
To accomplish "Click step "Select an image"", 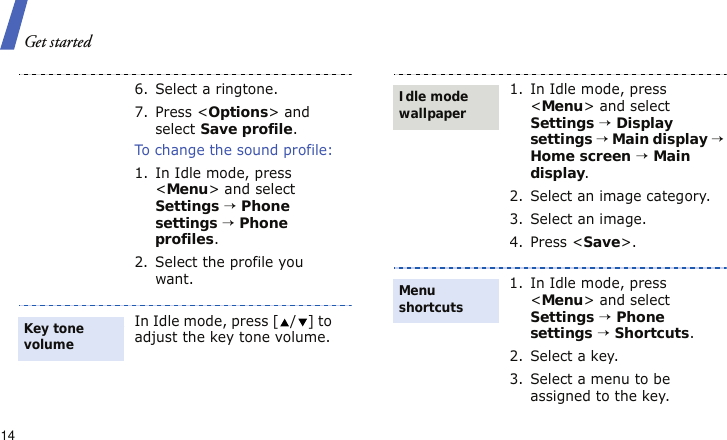I will pyautogui.click(x=588, y=219).
